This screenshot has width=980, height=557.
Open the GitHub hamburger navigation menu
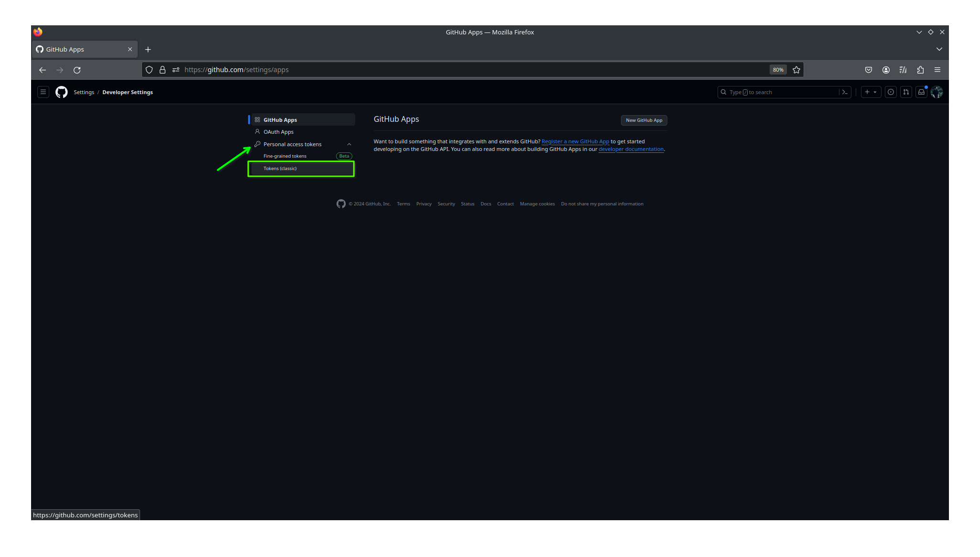click(43, 92)
